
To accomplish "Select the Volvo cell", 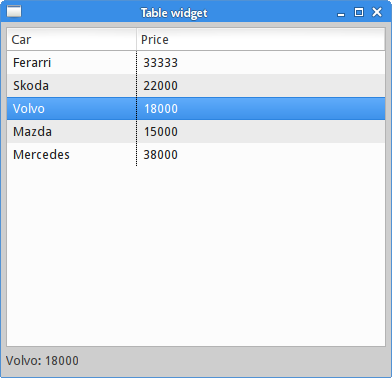I will pos(72,109).
